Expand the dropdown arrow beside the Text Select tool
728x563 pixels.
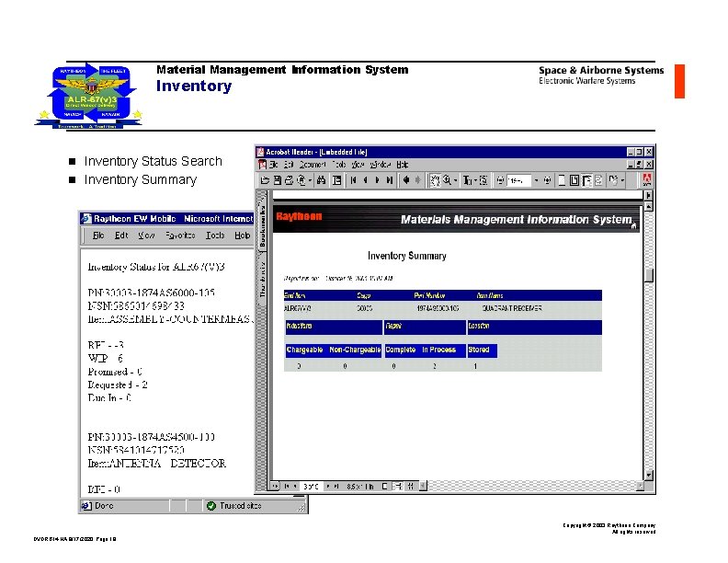pyautogui.click(x=475, y=180)
